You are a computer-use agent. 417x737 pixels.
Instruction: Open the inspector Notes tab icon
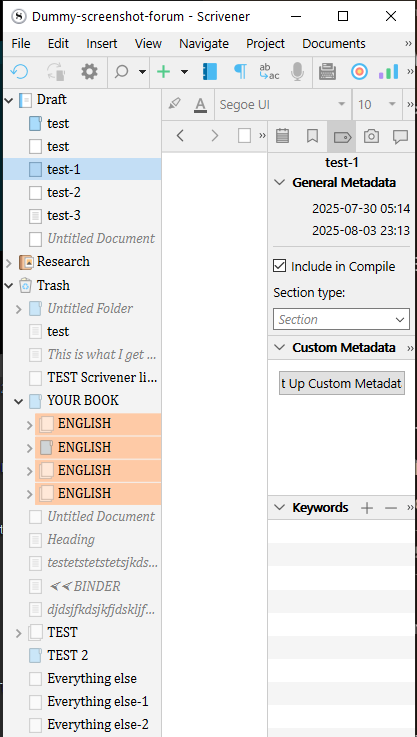[x=282, y=136]
